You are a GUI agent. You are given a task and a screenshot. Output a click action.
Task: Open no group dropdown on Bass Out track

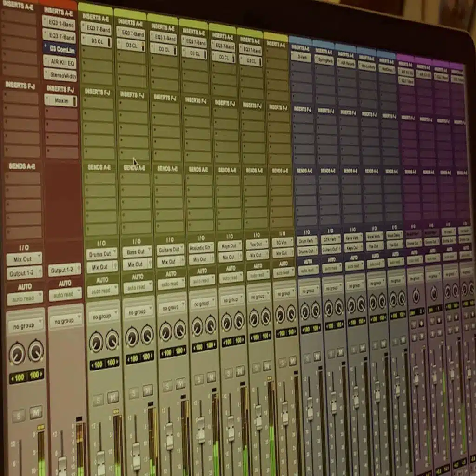137,311
